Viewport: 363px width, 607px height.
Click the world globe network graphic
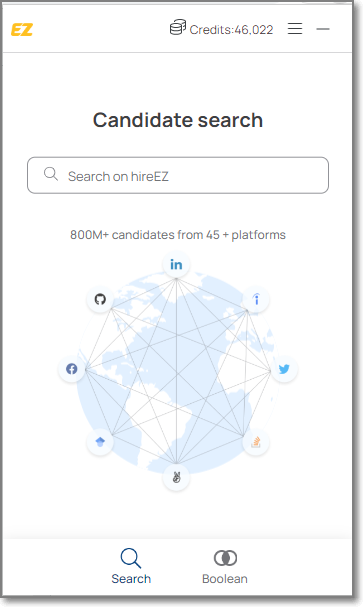coord(178,372)
